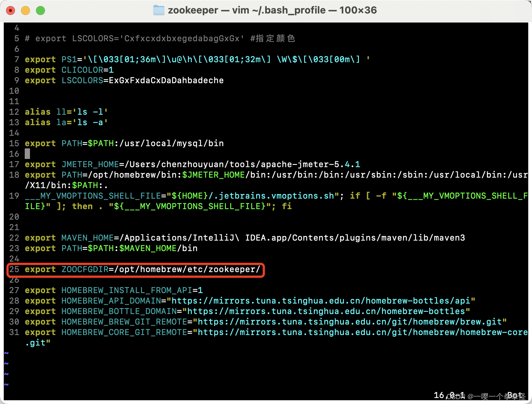Click the alias 'la' definition on line 13
The image size is (532, 404).
tap(82, 123)
